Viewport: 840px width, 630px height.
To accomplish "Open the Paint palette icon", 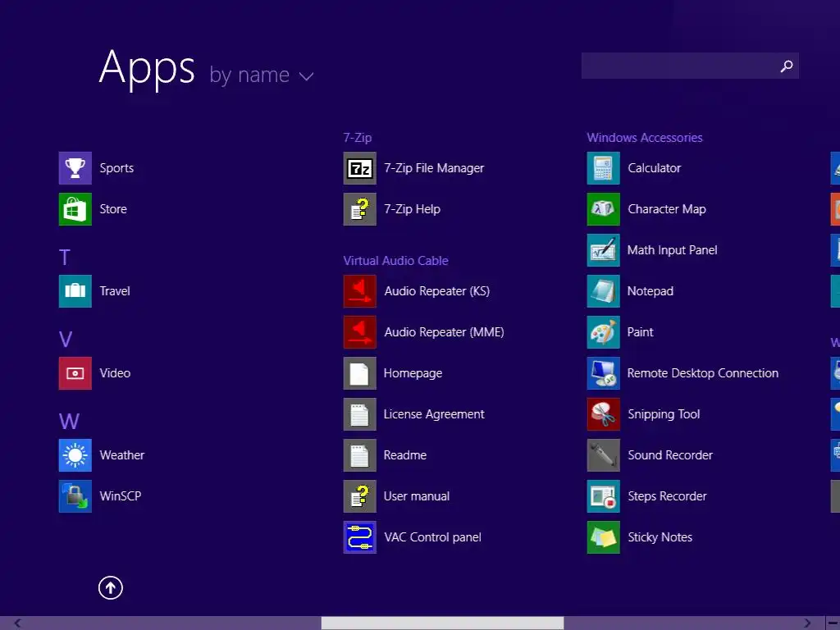I will 603,332.
